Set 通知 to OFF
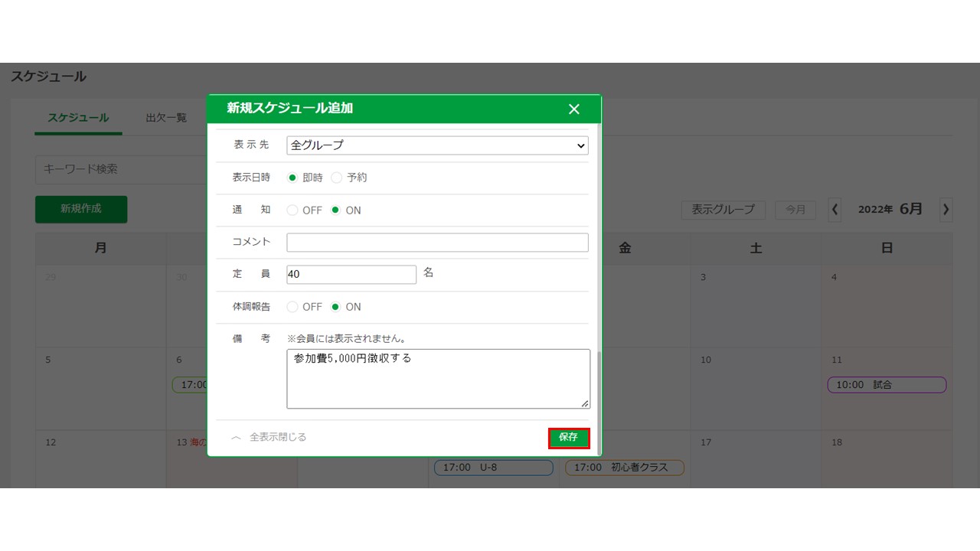The width and height of the screenshot is (980, 551). tap(292, 210)
